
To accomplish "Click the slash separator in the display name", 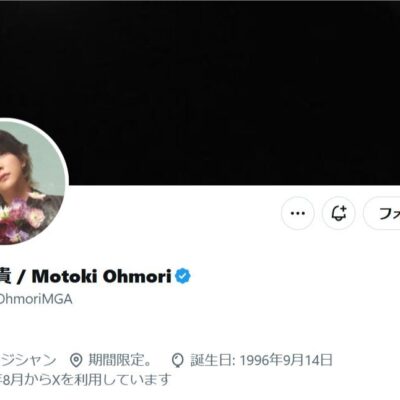I will pyautogui.click(x=21, y=277).
